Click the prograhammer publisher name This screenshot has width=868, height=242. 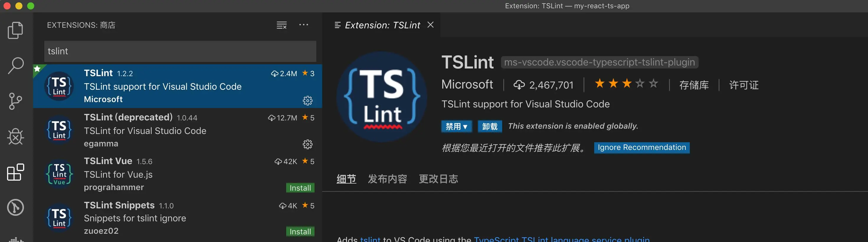[114, 187]
